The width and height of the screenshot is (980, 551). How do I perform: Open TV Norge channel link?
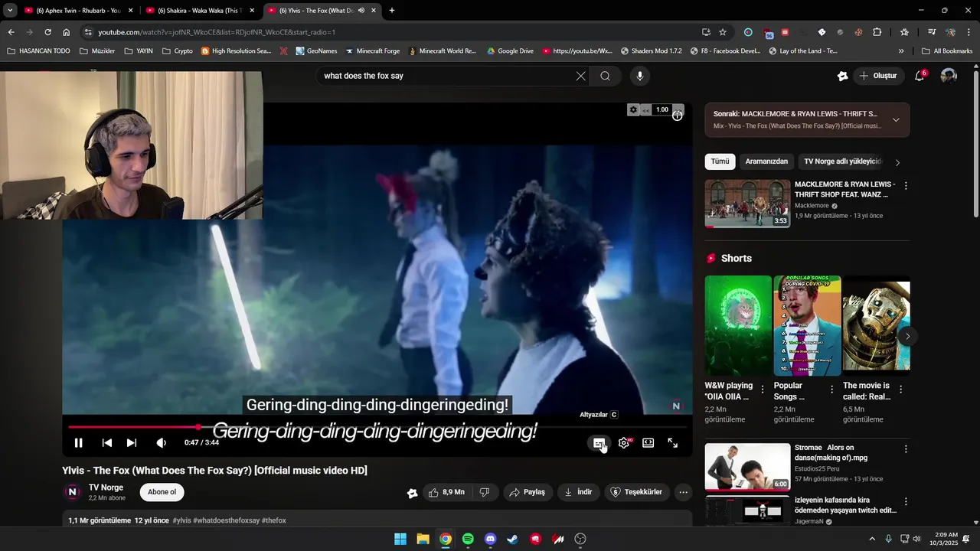(106, 487)
